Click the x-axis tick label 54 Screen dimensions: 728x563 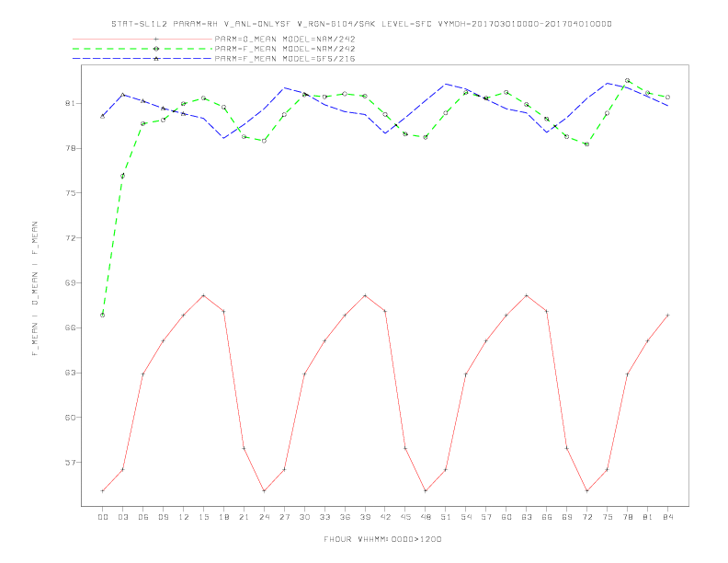click(x=466, y=517)
